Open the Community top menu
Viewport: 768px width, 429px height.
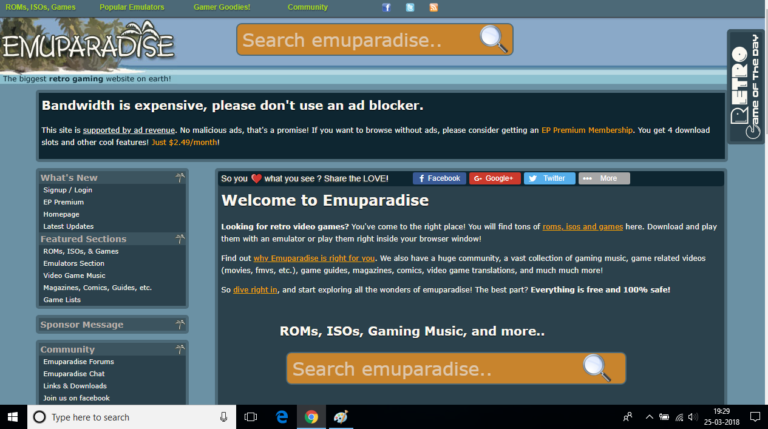308,7
